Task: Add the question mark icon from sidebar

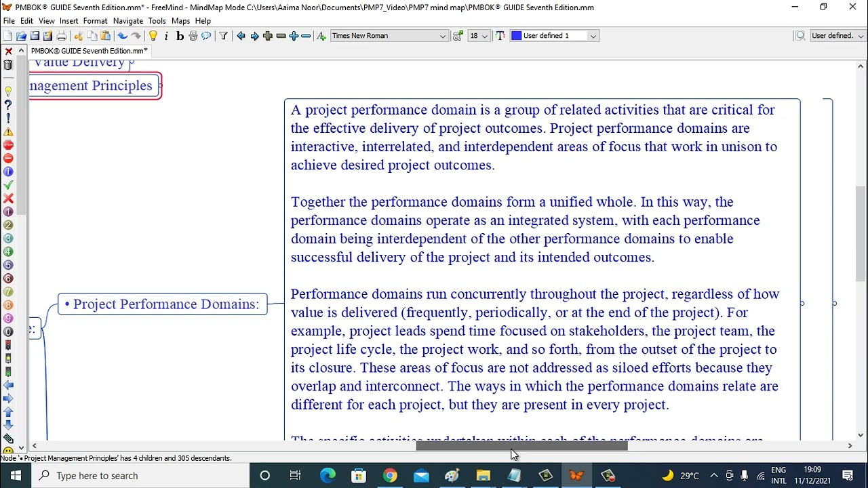Action: click(x=8, y=105)
